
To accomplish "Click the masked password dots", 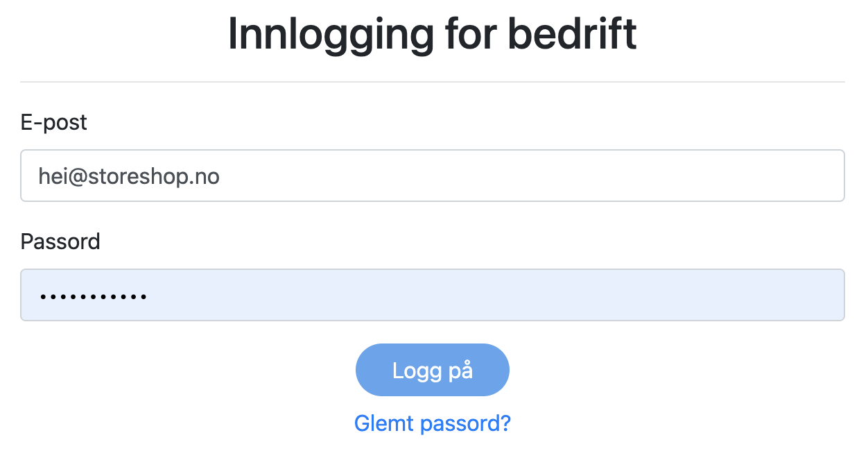I will pos(93,296).
